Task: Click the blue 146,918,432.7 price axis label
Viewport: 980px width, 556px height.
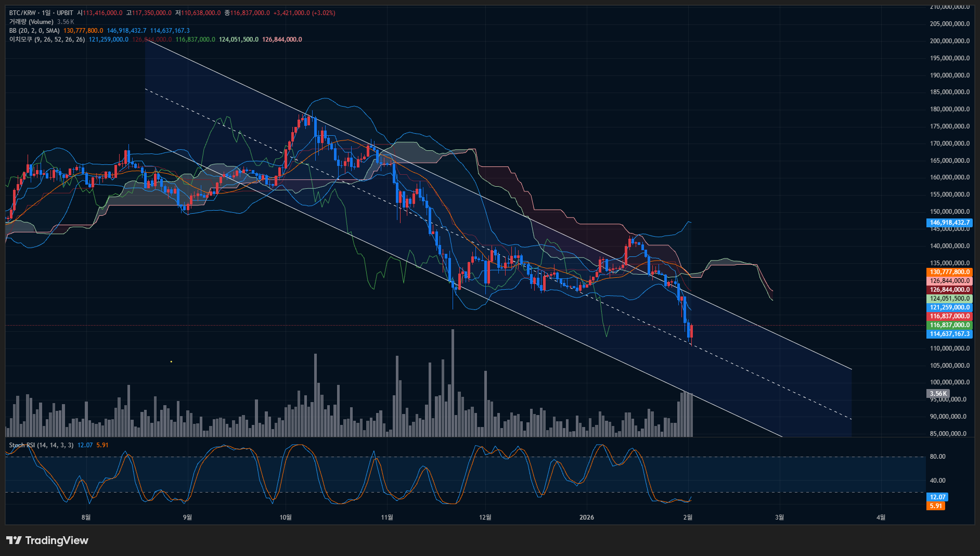Action: [949, 223]
